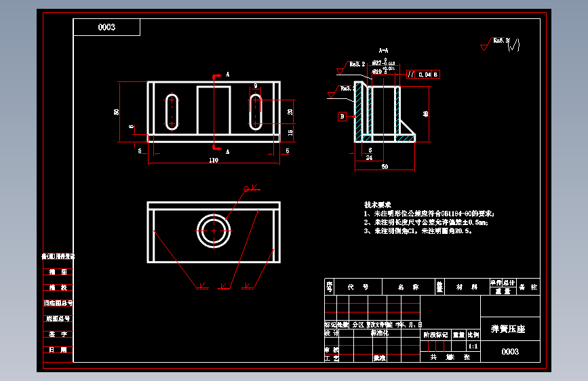Click the "批准" label
The height and width of the screenshot is (381, 588).
coord(380,358)
